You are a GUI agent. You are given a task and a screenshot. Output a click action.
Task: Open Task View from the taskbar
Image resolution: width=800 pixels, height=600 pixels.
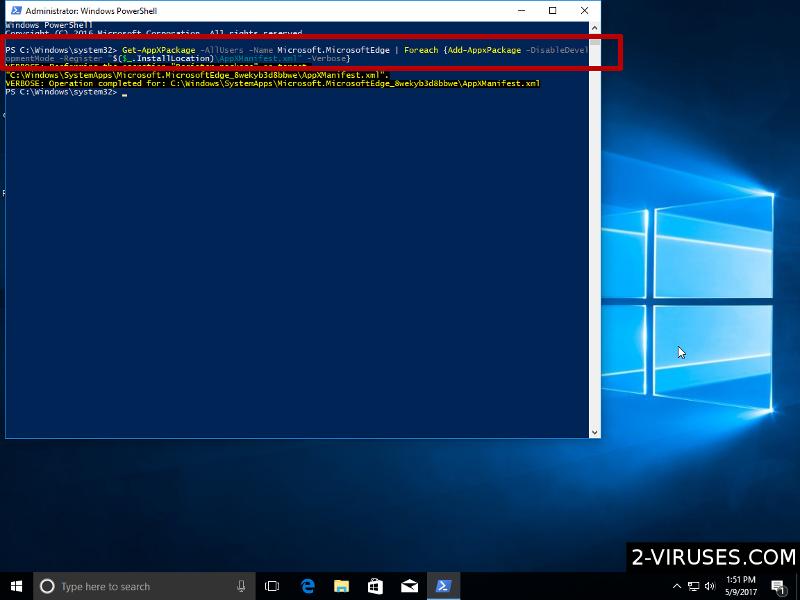point(272,586)
